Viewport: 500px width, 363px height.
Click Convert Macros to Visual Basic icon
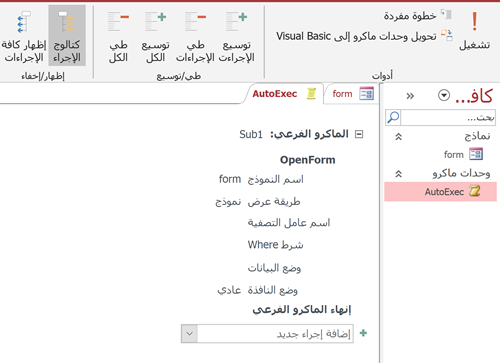click(x=447, y=35)
